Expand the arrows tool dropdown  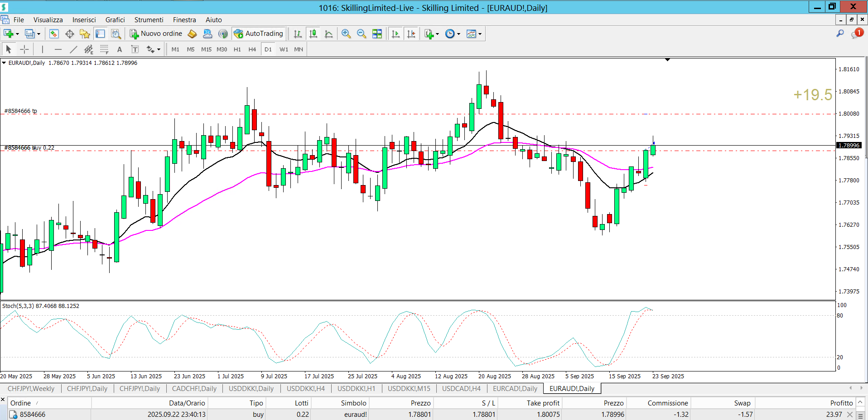(x=159, y=49)
